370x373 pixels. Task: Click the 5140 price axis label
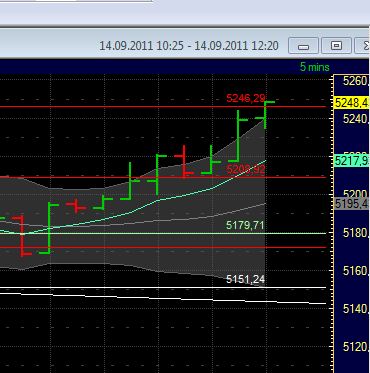[x=356, y=309]
